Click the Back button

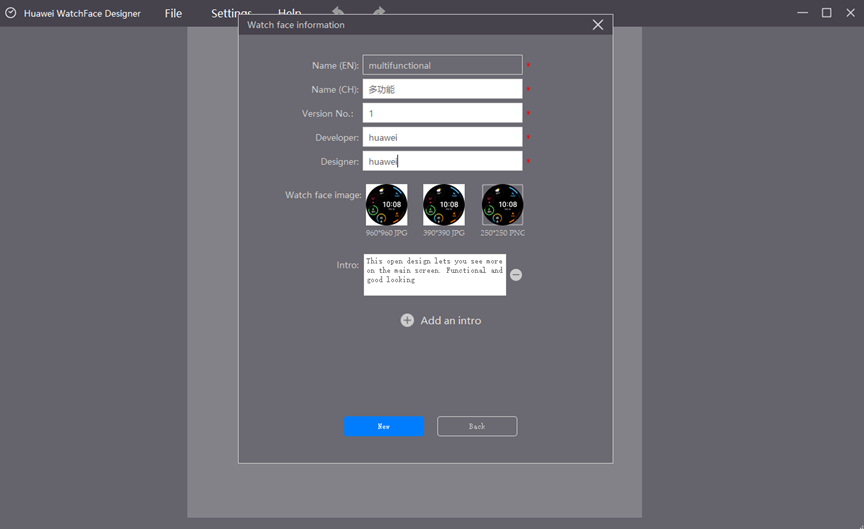pyautogui.click(x=477, y=427)
